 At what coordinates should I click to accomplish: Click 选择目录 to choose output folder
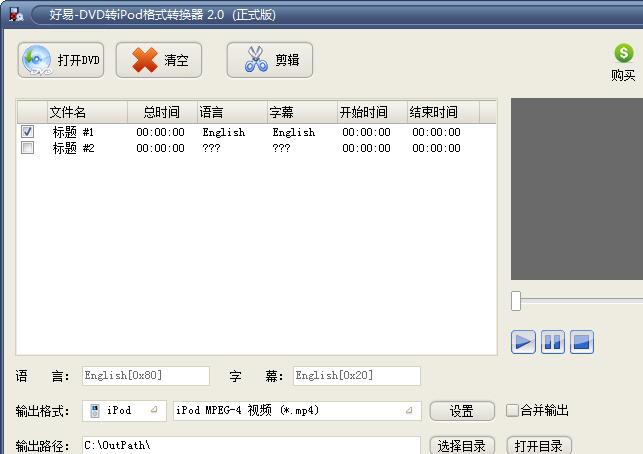(x=462, y=445)
